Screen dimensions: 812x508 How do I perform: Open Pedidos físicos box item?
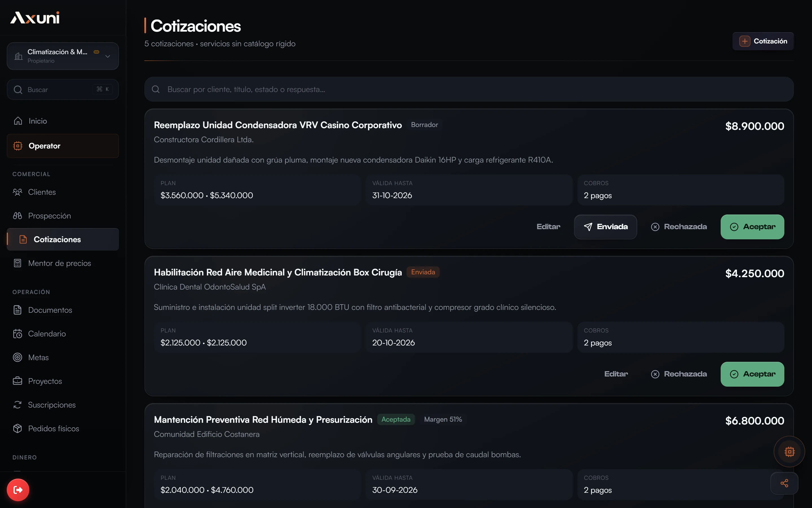pos(63,428)
